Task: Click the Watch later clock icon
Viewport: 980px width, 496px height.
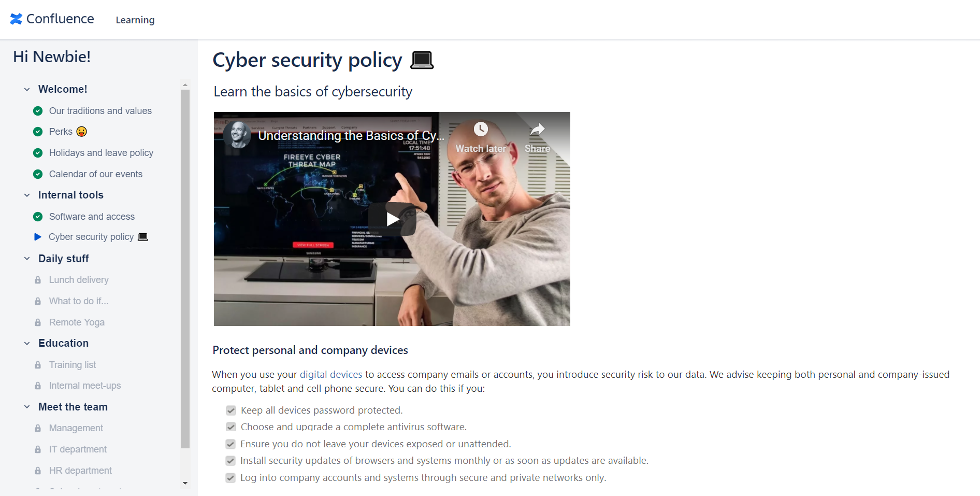Action: tap(481, 129)
